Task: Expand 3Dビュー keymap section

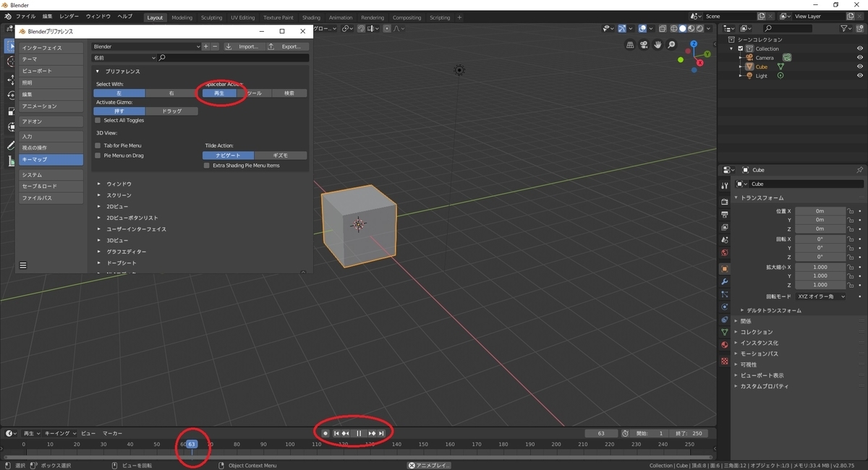Action: coord(99,240)
